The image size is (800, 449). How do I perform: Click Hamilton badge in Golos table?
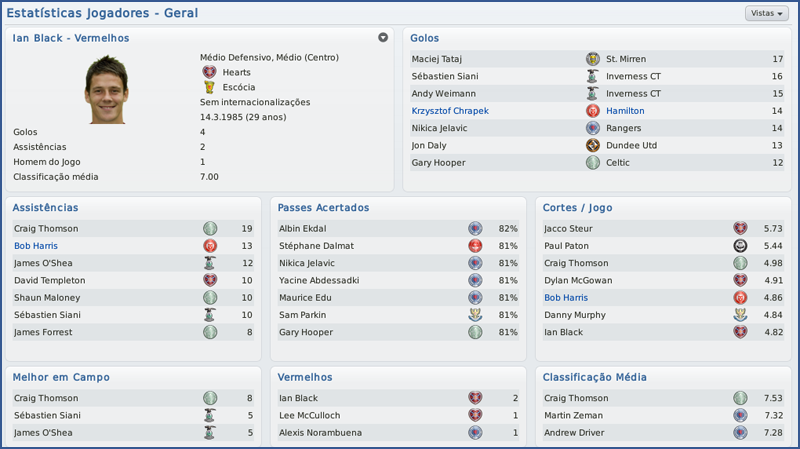(592, 111)
